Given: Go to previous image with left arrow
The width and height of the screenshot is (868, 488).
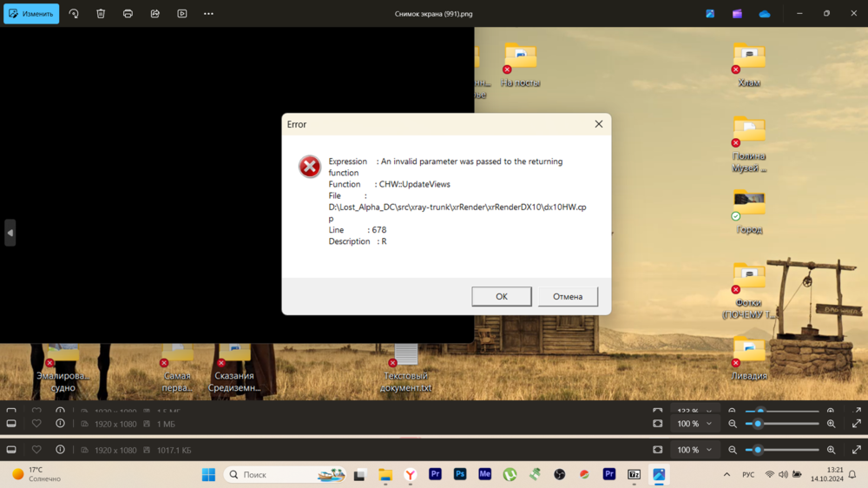Looking at the screenshot, I should click(x=10, y=233).
